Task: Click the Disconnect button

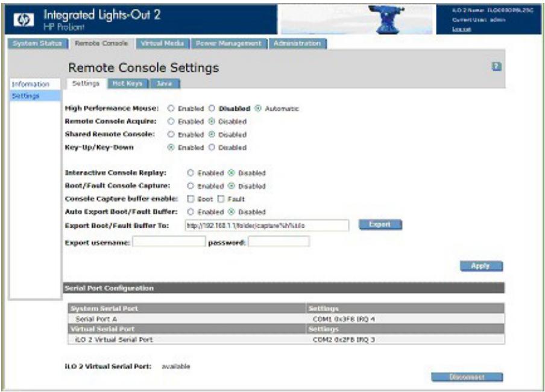Action: [x=467, y=377]
